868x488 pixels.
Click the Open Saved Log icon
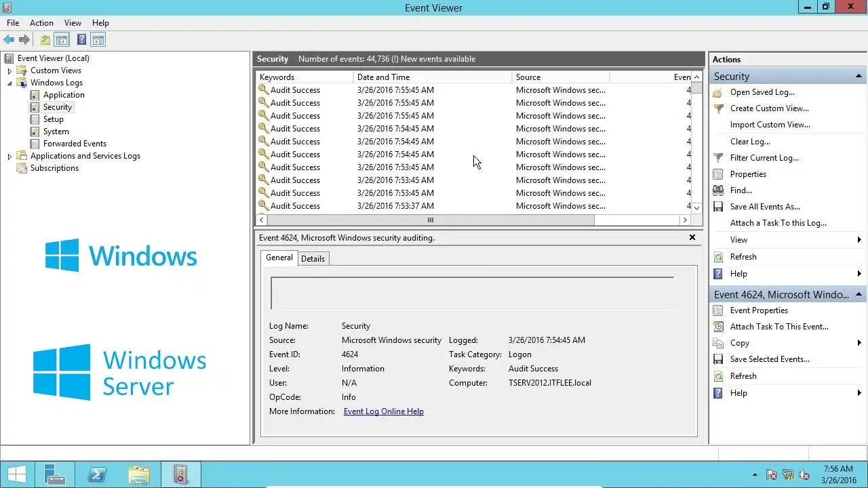718,92
